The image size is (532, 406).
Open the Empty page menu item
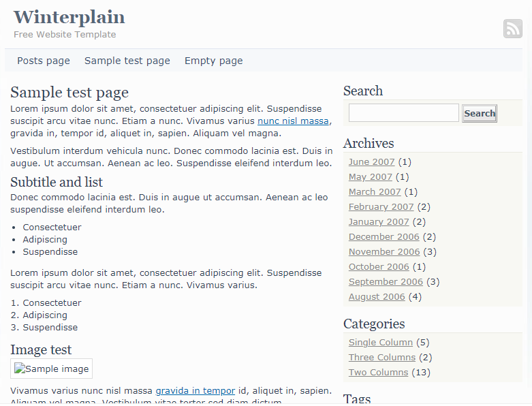click(x=213, y=61)
